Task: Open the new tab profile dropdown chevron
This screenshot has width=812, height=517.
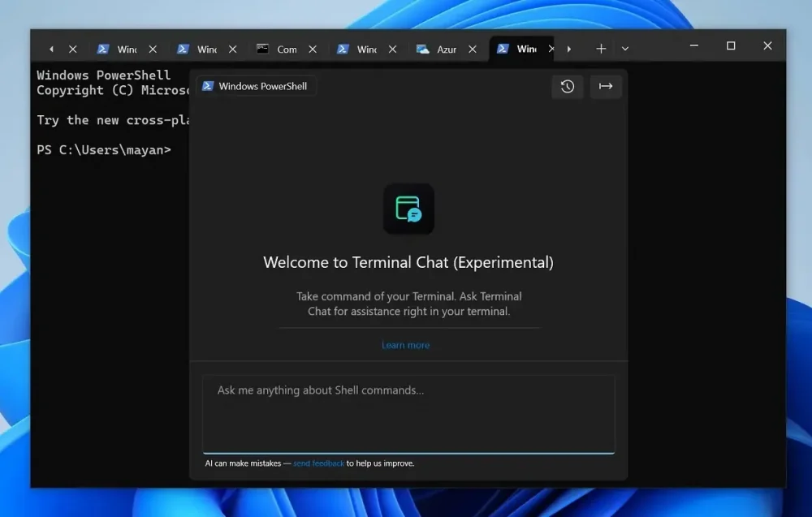Action: point(625,49)
